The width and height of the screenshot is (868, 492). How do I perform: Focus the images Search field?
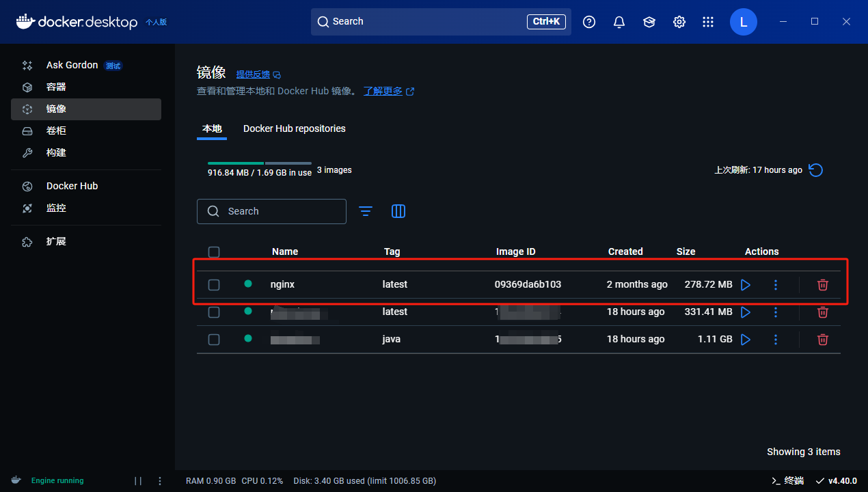pyautogui.click(x=271, y=211)
